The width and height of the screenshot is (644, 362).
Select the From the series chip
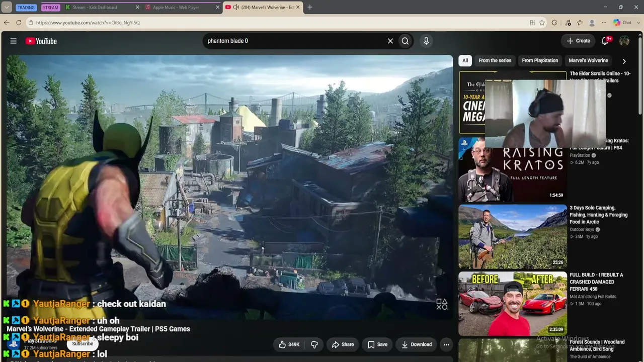pos(495,60)
